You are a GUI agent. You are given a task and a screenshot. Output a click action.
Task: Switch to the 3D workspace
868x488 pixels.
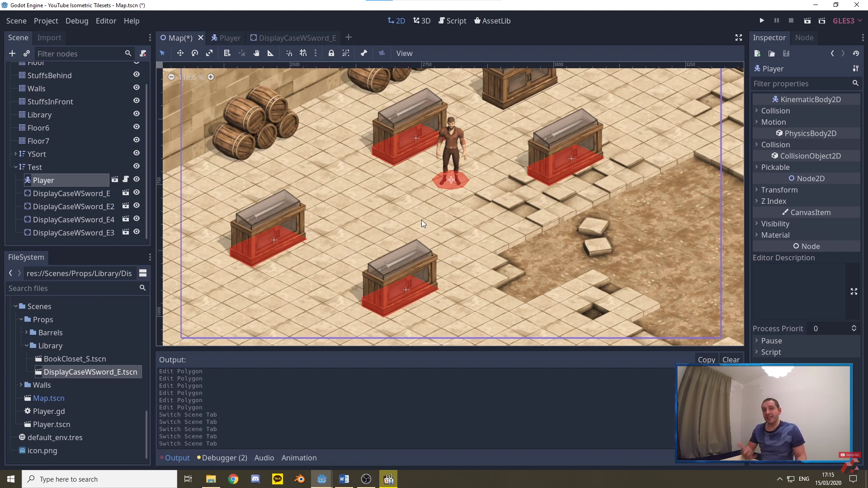click(x=422, y=21)
